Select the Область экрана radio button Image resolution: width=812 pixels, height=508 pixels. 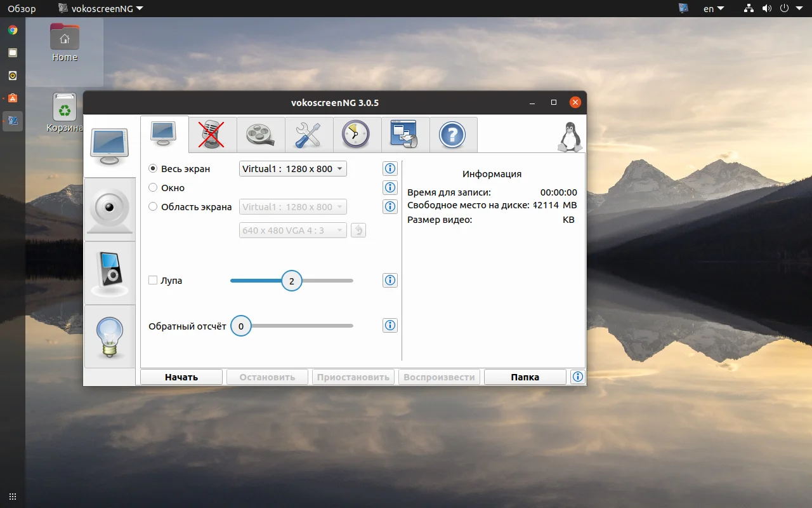(x=153, y=206)
